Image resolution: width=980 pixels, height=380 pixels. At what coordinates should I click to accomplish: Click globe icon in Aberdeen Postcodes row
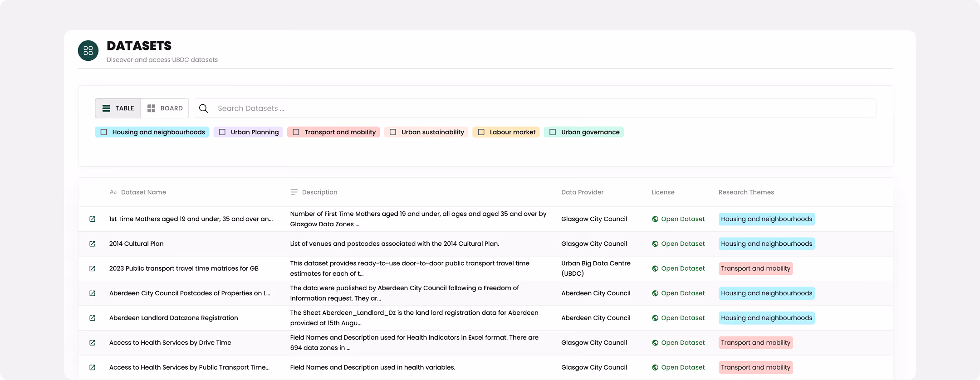pyautogui.click(x=655, y=293)
